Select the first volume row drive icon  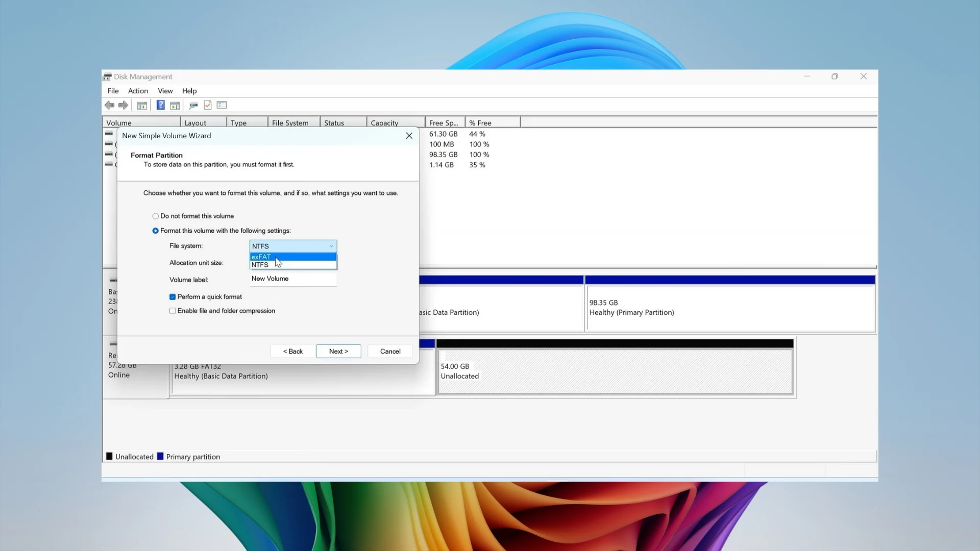tap(109, 134)
